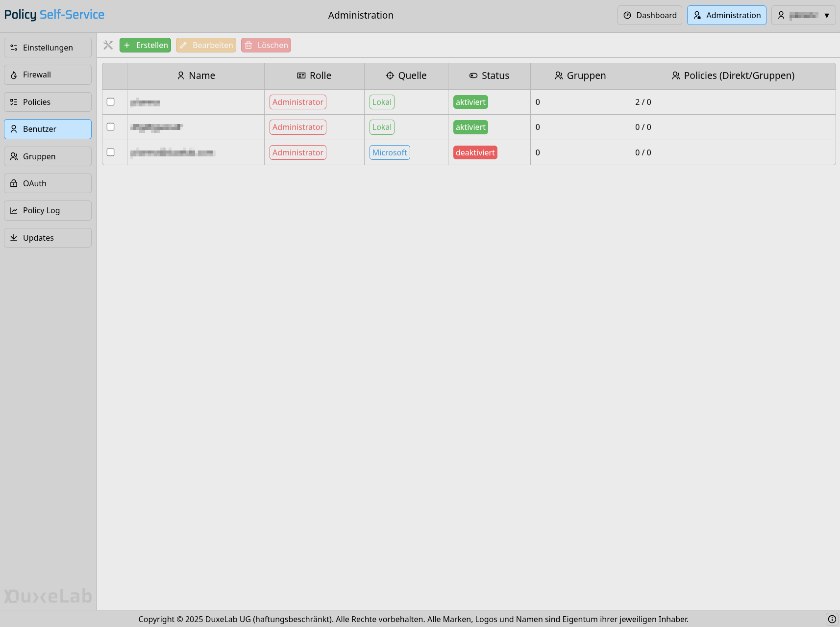Screen dimensions: 840x627
Task: Click the Status column toggle icon
Action: point(473,75)
